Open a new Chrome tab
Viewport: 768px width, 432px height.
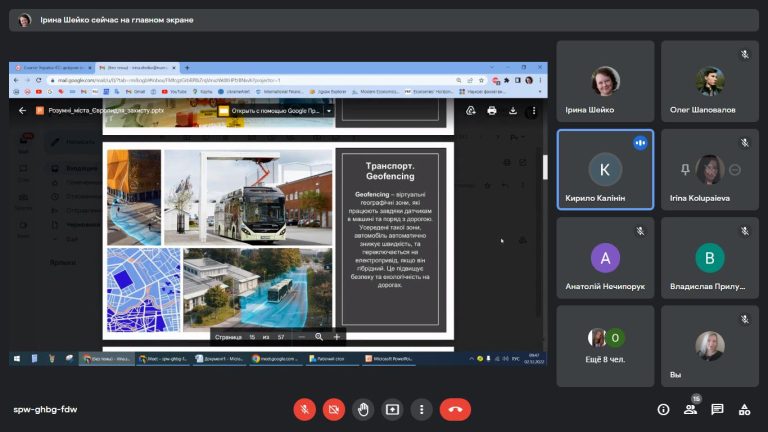coord(187,68)
